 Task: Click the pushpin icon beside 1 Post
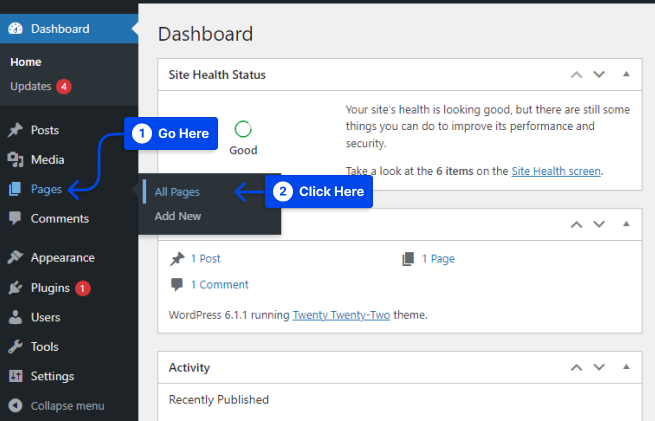(x=177, y=259)
